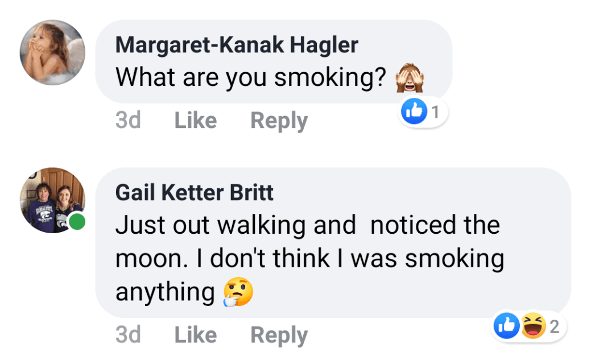Visit Gail Ketter Britt's profile via her name
Image resolution: width=591 pixels, height=364 pixels.
tap(195, 193)
